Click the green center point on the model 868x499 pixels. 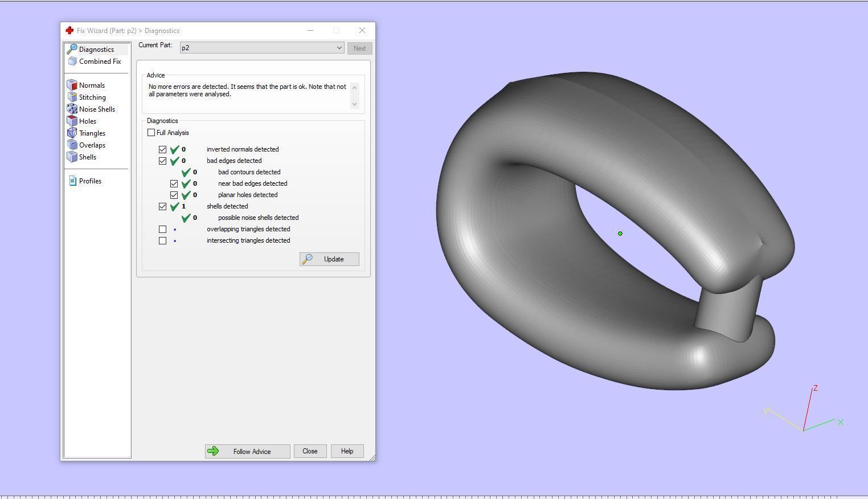tap(620, 234)
